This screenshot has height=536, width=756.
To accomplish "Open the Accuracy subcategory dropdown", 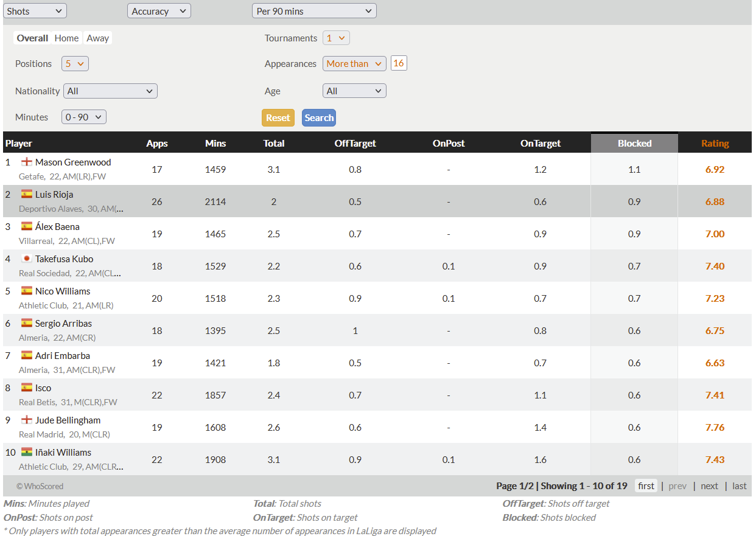I will point(159,11).
